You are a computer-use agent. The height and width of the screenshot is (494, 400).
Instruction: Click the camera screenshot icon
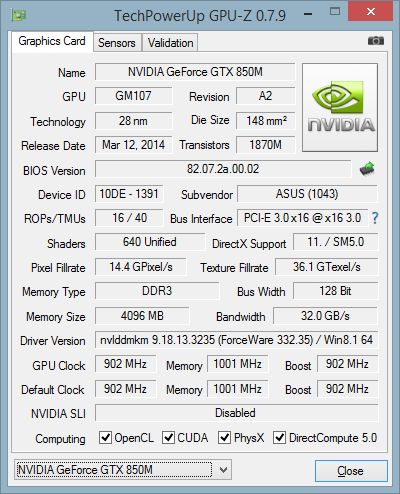(376, 41)
